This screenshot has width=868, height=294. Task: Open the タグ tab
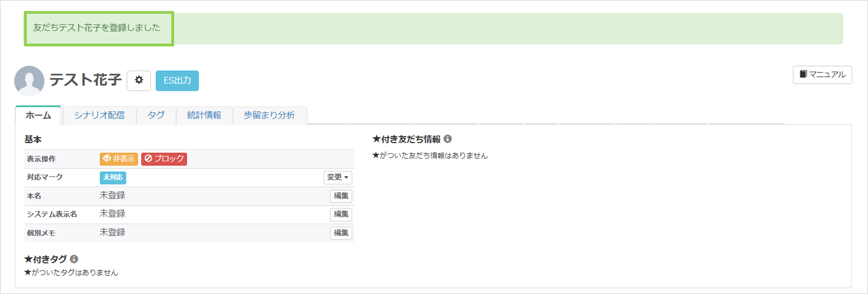pos(156,115)
